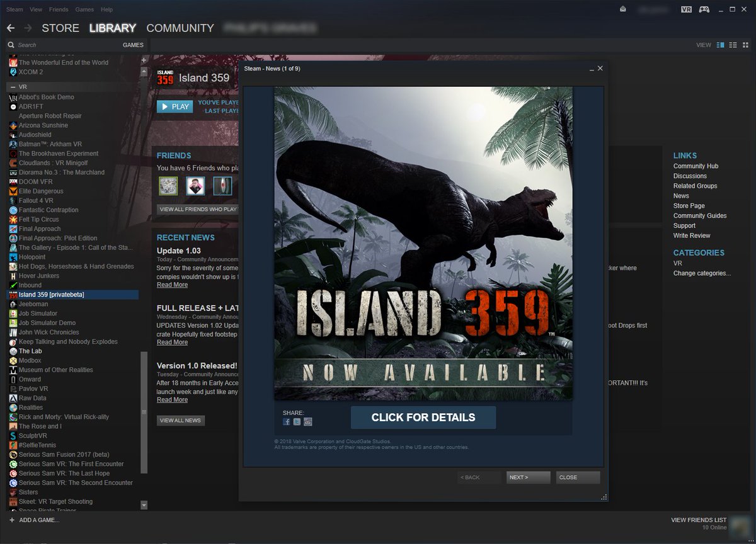This screenshot has width=756, height=544.
Task: Select the Island 359 logo in header
Action: (x=165, y=77)
